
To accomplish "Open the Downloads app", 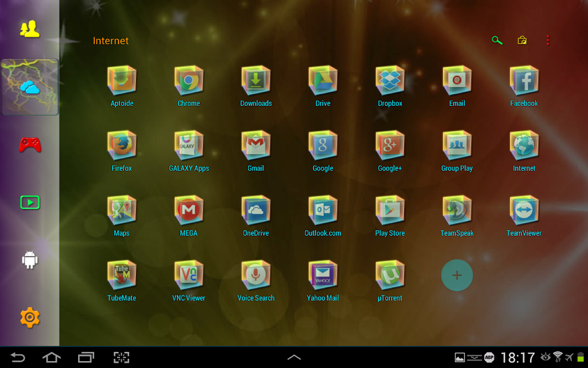I will point(256,80).
